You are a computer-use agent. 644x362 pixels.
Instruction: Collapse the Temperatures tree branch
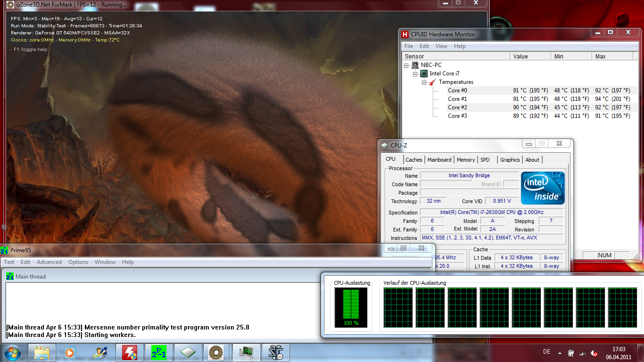pyautogui.click(x=424, y=82)
